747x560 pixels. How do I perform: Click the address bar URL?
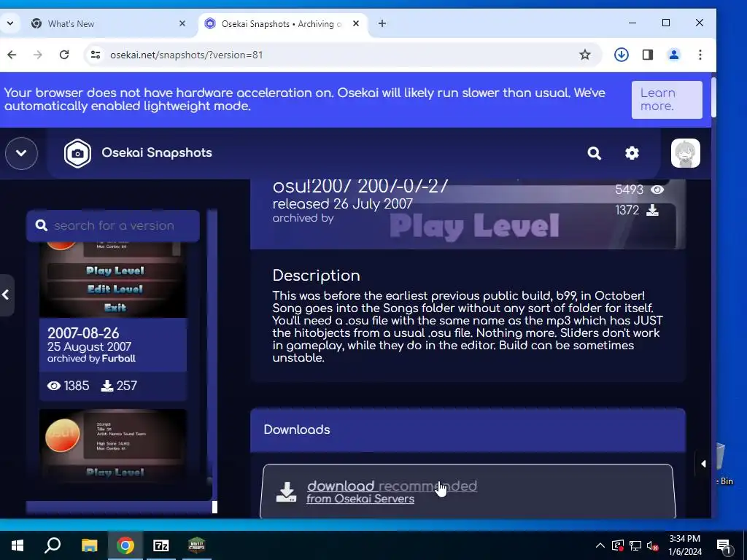pos(186,55)
